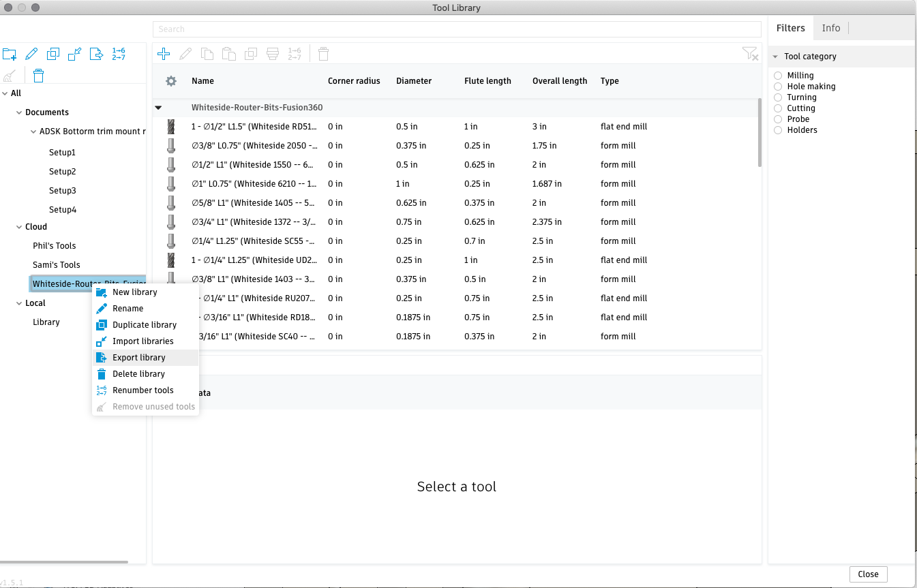Click the plus New tool icon

pyautogui.click(x=164, y=53)
